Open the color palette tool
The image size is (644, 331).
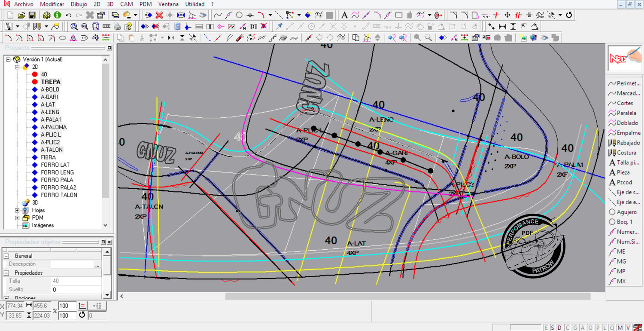click(x=127, y=15)
